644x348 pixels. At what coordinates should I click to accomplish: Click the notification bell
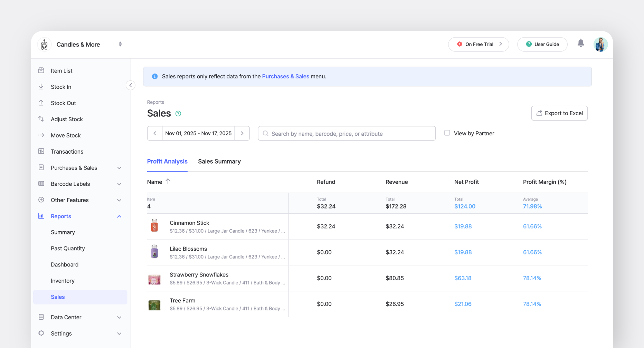[x=581, y=44]
